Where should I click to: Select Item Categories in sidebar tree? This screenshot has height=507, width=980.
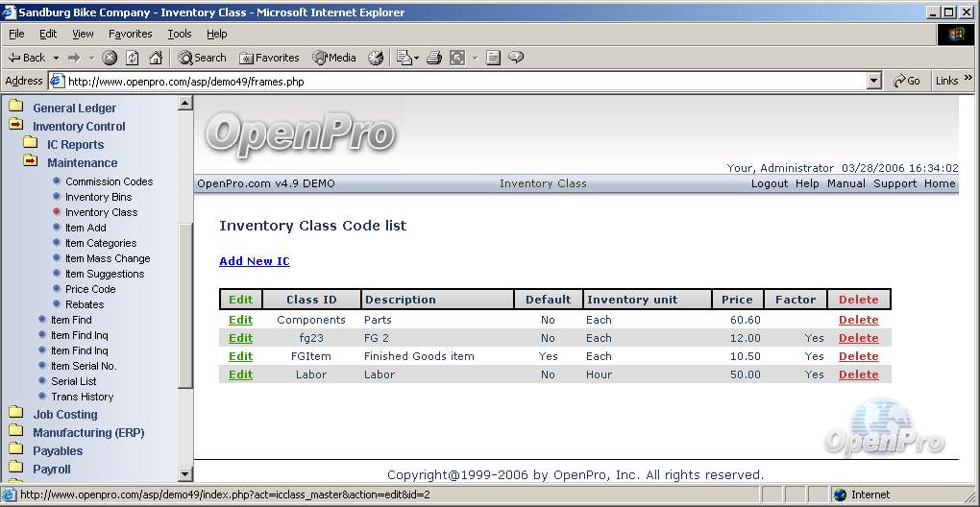point(101,243)
